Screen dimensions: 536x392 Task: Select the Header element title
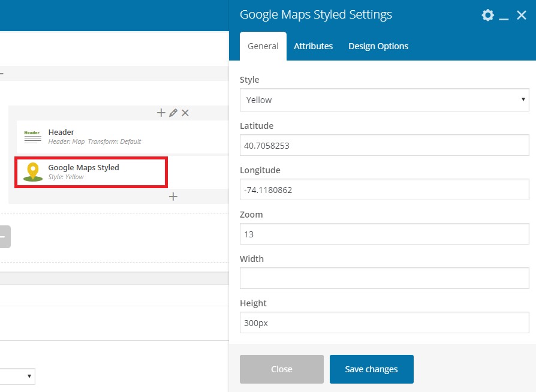click(61, 132)
